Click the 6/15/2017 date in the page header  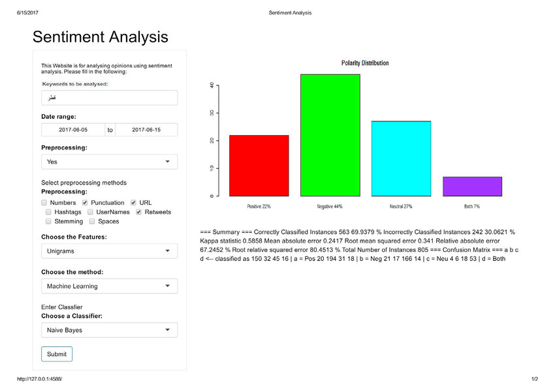[x=27, y=13]
